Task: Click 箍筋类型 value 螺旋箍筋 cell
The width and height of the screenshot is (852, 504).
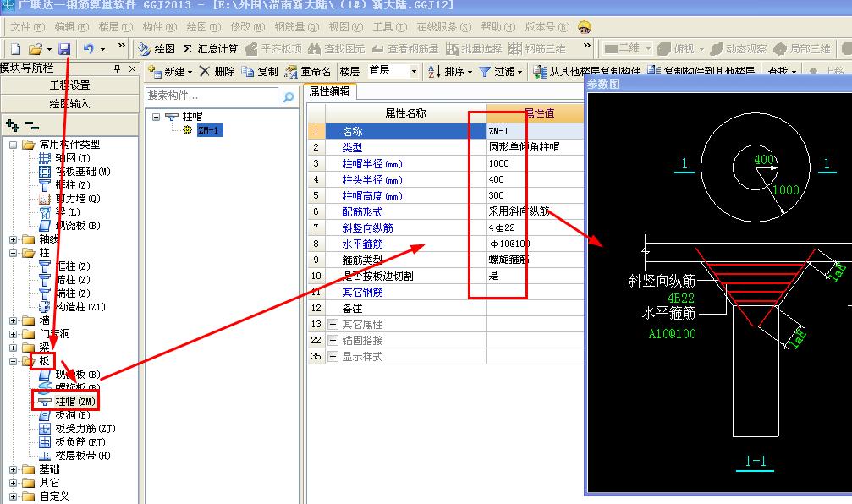Action: point(536,260)
